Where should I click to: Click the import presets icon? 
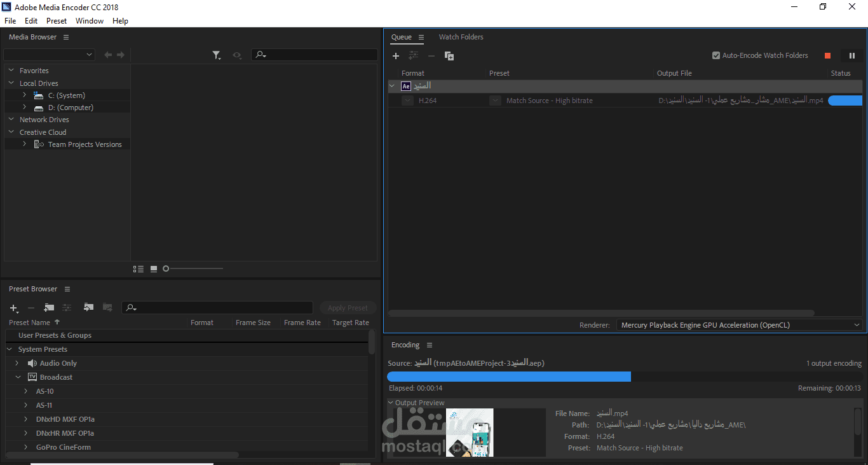point(89,308)
